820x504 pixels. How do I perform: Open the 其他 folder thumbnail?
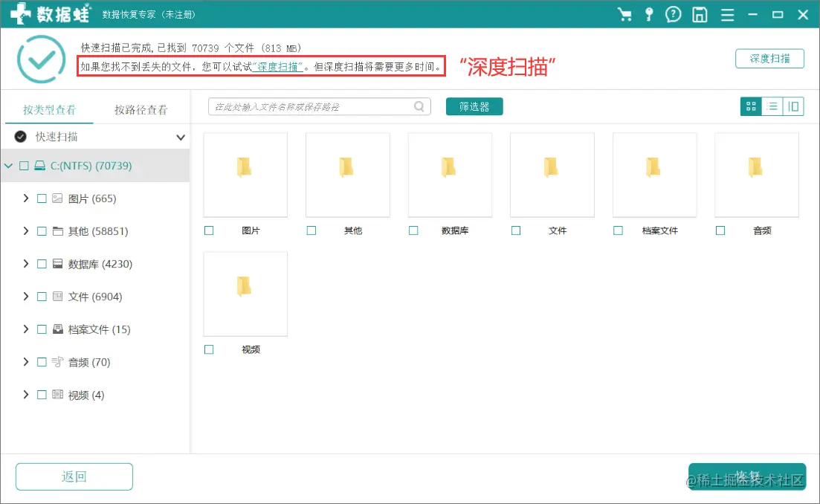pyautogui.click(x=348, y=175)
